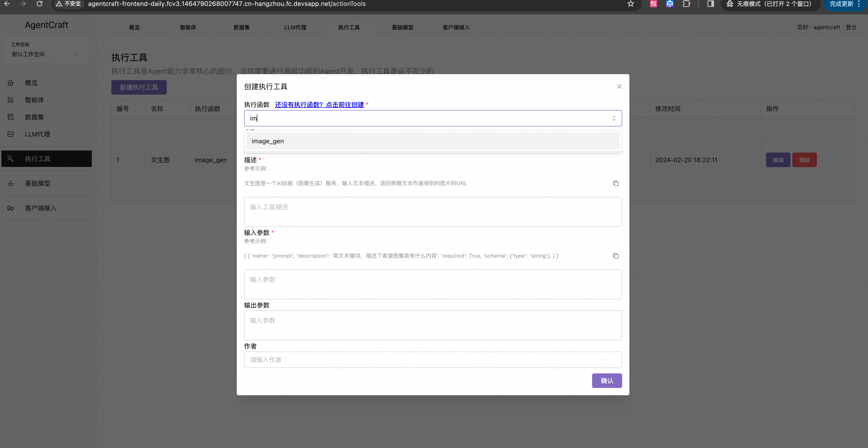The height and width of the screenshot is (448, 868).
Task: Copy the 描述 reference example text
Action: click(615, 183)
